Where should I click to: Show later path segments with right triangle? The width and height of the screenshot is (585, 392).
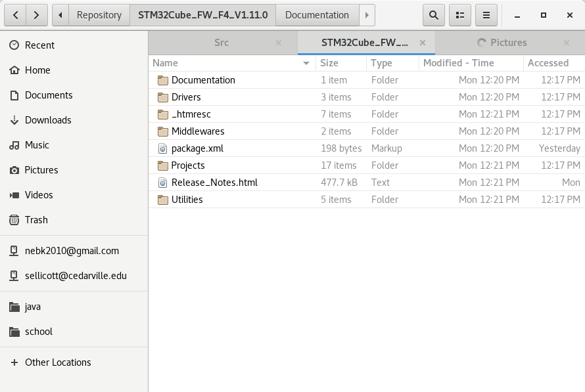367,15
